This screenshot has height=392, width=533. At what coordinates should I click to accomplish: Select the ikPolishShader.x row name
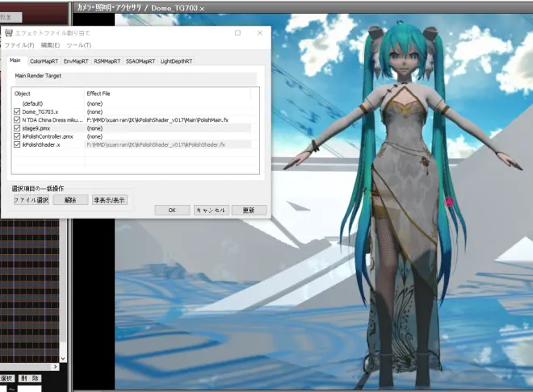click(x=41, y=144)
